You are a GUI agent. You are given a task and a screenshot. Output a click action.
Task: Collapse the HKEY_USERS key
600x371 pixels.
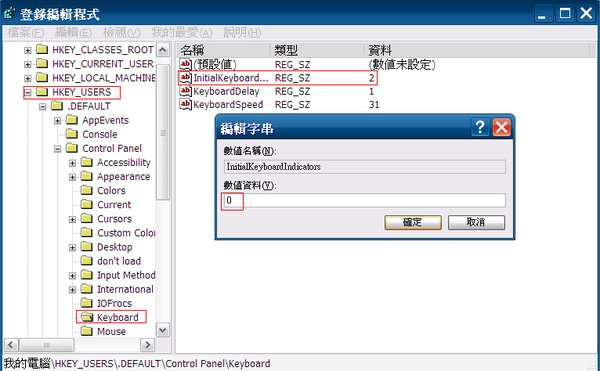pos(28,93)
